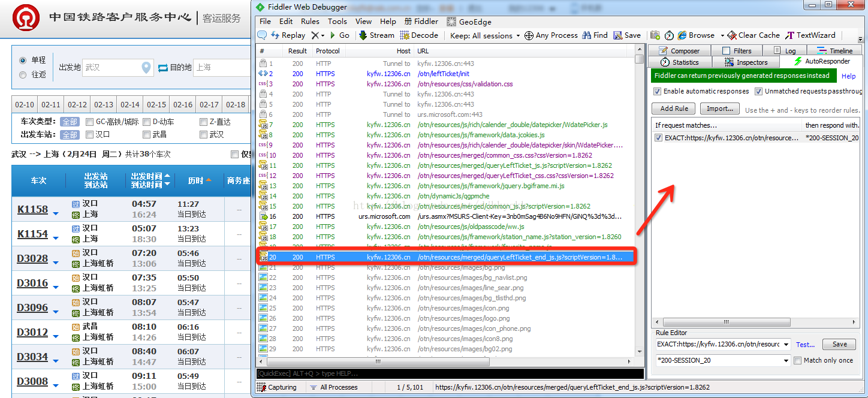Toggle Unmatched requests passthrough checkbox
The width and height of the screenshot is (868, 398).
[x=758, y=91]
